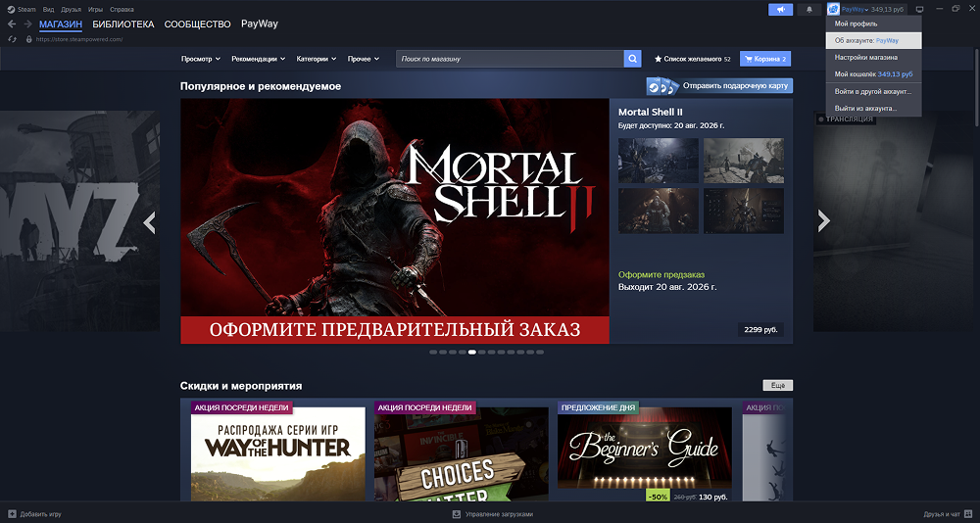Click the store URL address
The height and width of the screenshot is (523, 980).
[79, 39]
